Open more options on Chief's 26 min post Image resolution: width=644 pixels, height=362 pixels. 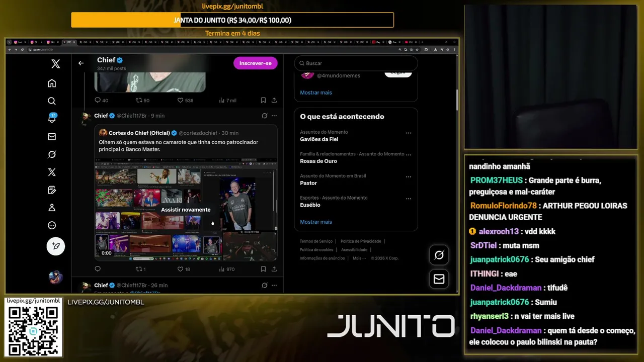coord(274,285)
